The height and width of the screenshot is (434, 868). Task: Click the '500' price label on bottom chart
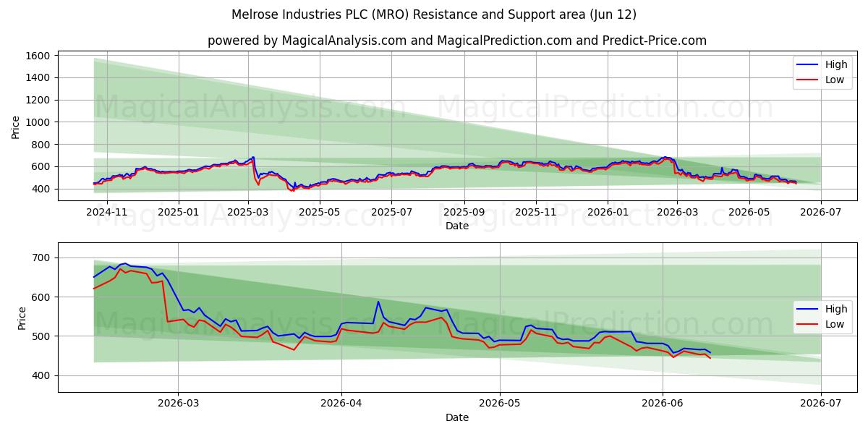pos(40,336)
